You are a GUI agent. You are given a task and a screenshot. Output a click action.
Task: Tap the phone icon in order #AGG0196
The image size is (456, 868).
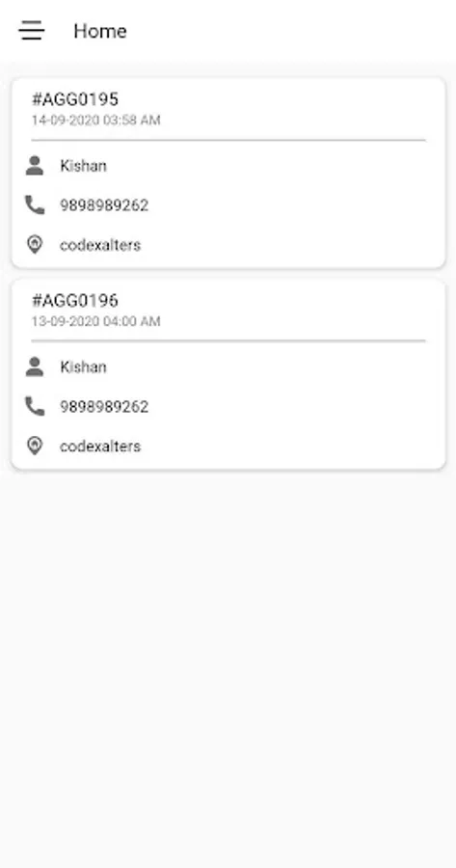coord(35,406)
